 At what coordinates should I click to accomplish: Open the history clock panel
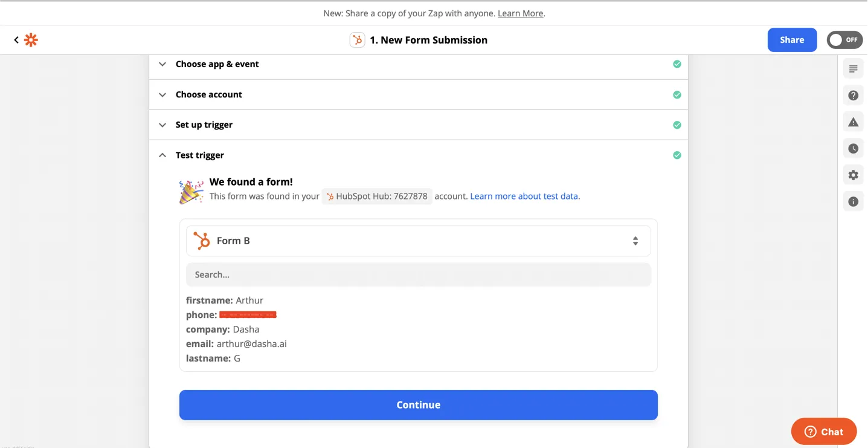click(x=853, y=149)
